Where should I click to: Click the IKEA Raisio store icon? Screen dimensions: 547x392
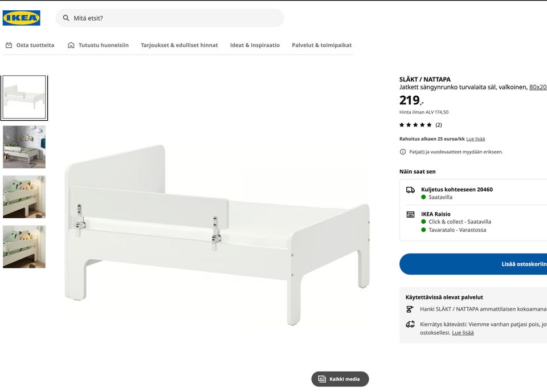(x=410, y=215)
